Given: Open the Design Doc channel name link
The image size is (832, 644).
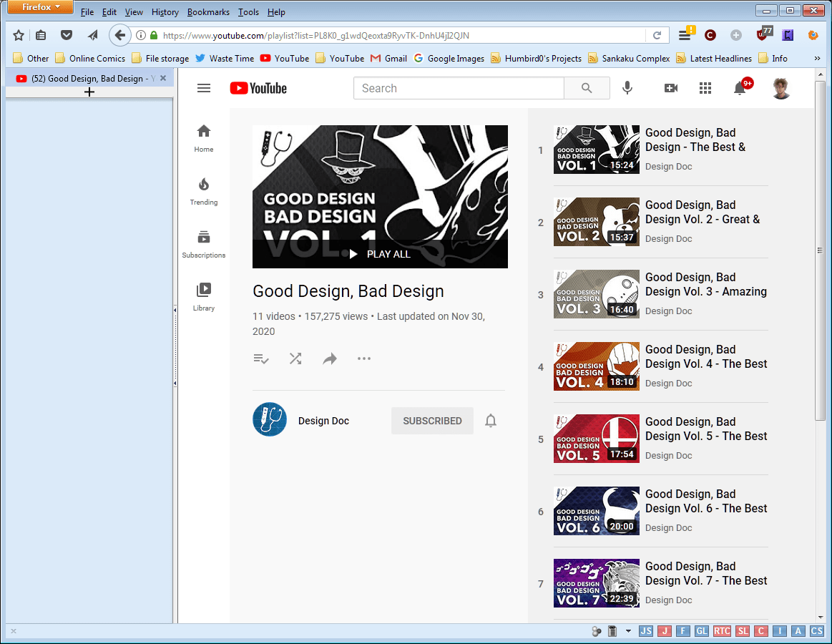Looking at the screenshot, I should (323, 421).
